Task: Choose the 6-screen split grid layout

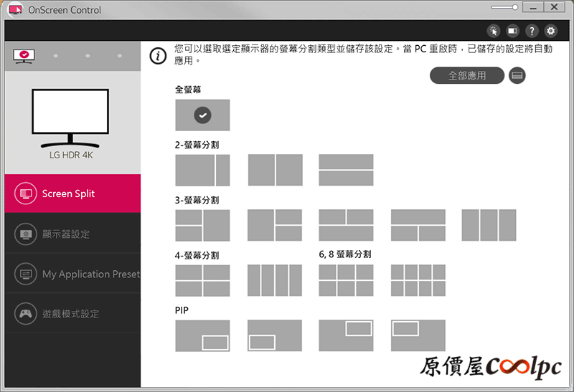Action: (x=346, y=280)
